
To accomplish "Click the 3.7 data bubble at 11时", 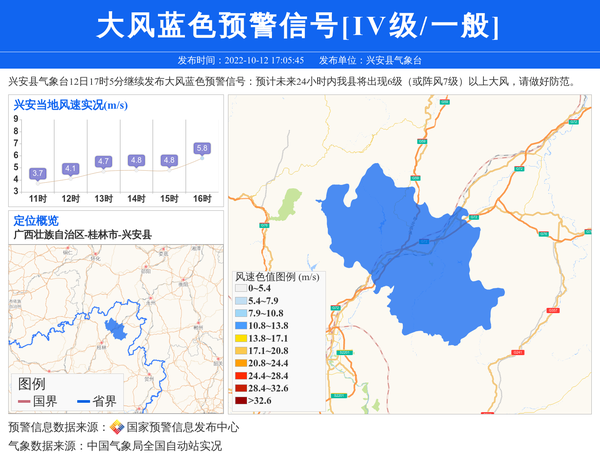I will [38, 173].
